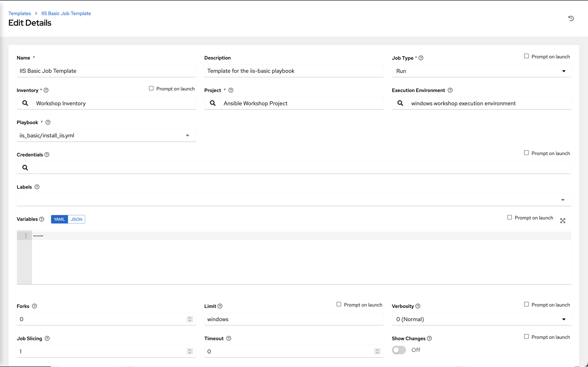Click the Limit input field
Screen dimensions: 588x367
click(294, 319)
